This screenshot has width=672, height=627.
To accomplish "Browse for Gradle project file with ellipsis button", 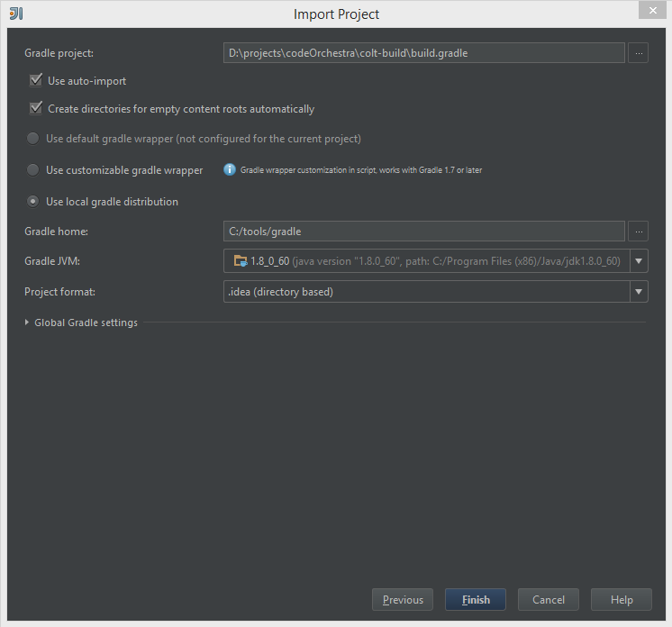I will tap(638, 53).
